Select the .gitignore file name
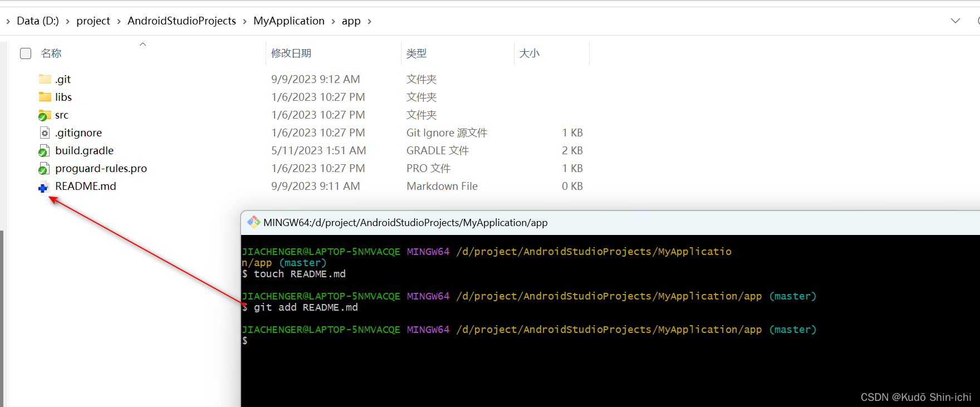Image resolution: width=980 pixels, height=407 pixels. pos(79,133)
